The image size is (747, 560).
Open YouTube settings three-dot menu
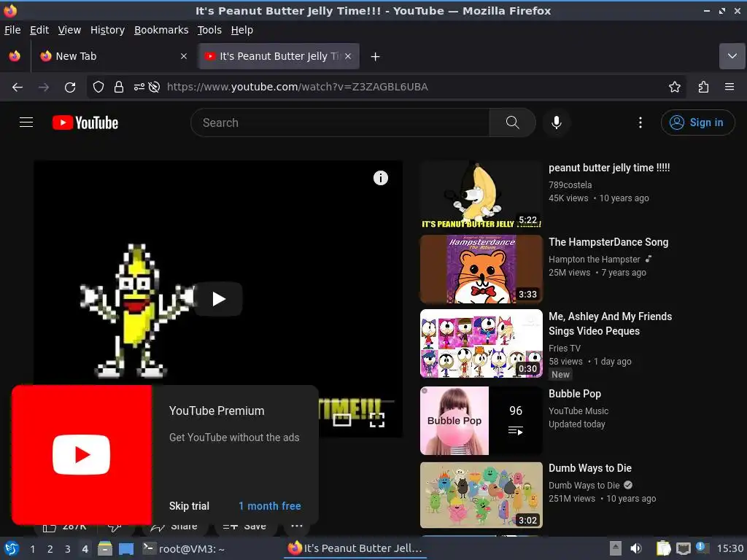coord(640,122)
